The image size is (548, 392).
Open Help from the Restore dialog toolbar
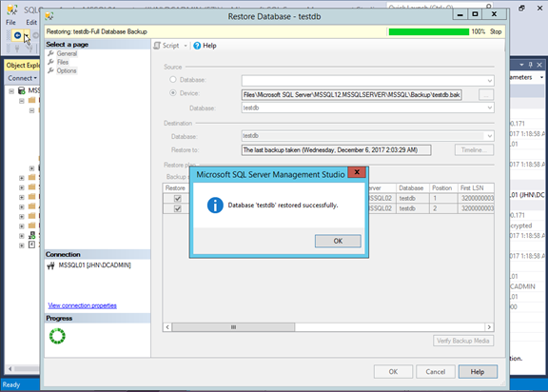click(x=205, y=46)
